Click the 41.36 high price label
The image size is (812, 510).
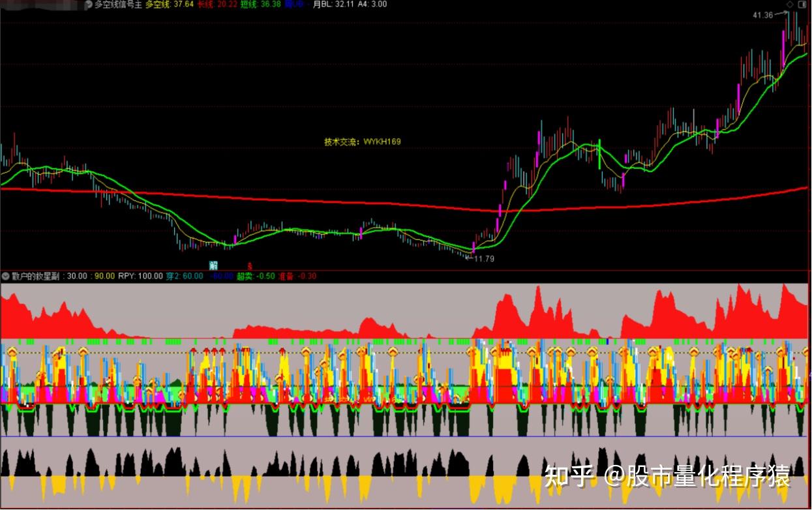tap(762, 15)
